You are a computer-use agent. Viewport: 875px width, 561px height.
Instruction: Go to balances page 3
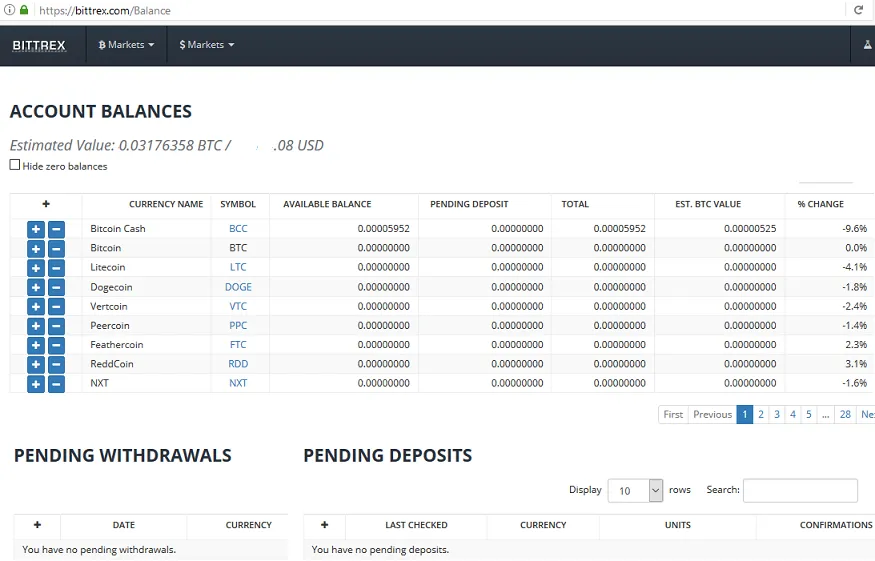pyautogui.click(x=777, y=414)
